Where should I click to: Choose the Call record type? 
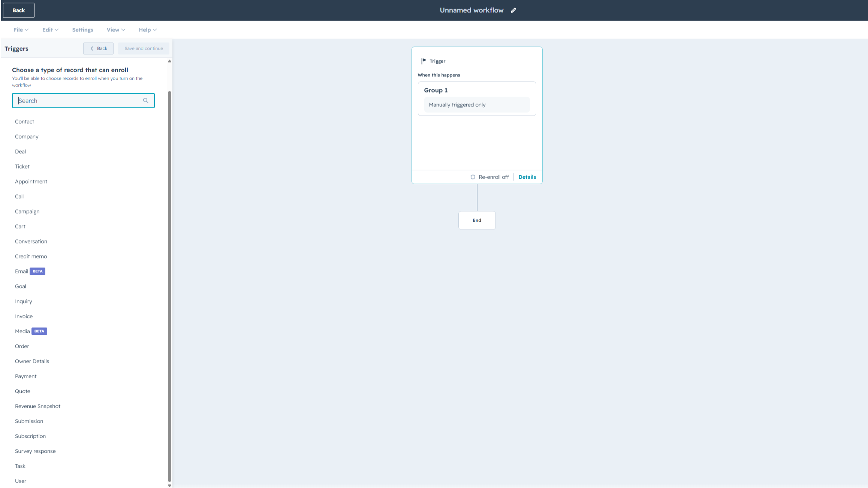pyautogui.click(x=19, y=196)
